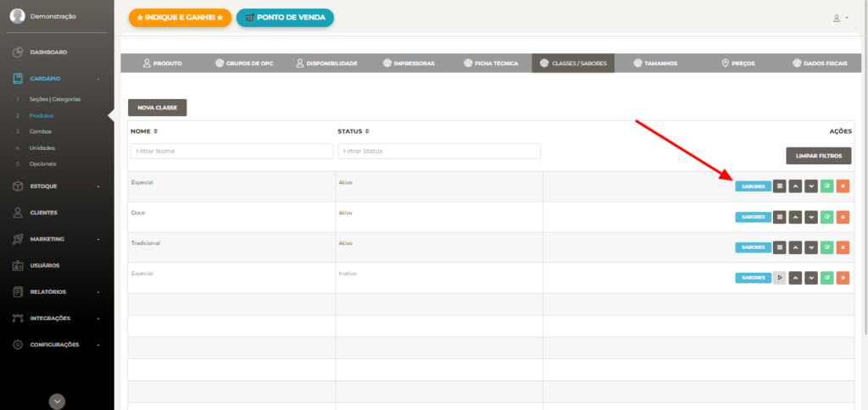868x410 pixels.
Task: Pause the Tradicional class
Action: click(x=780, y=247)
